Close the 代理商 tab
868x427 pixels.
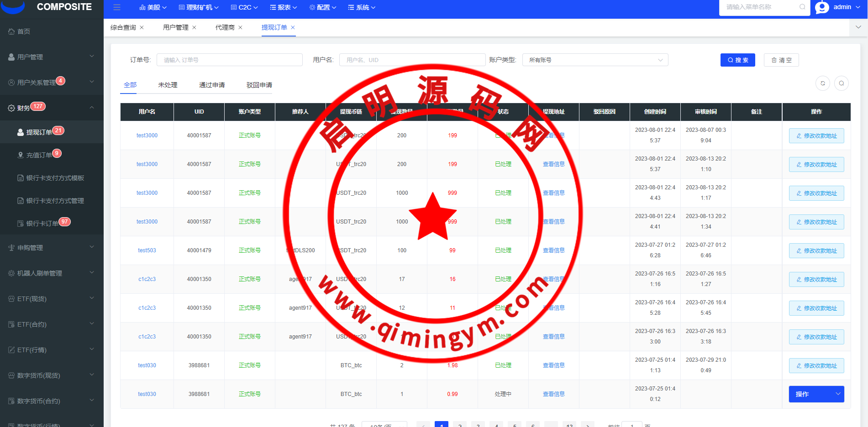pyautogui.click(x=241, y=27)
